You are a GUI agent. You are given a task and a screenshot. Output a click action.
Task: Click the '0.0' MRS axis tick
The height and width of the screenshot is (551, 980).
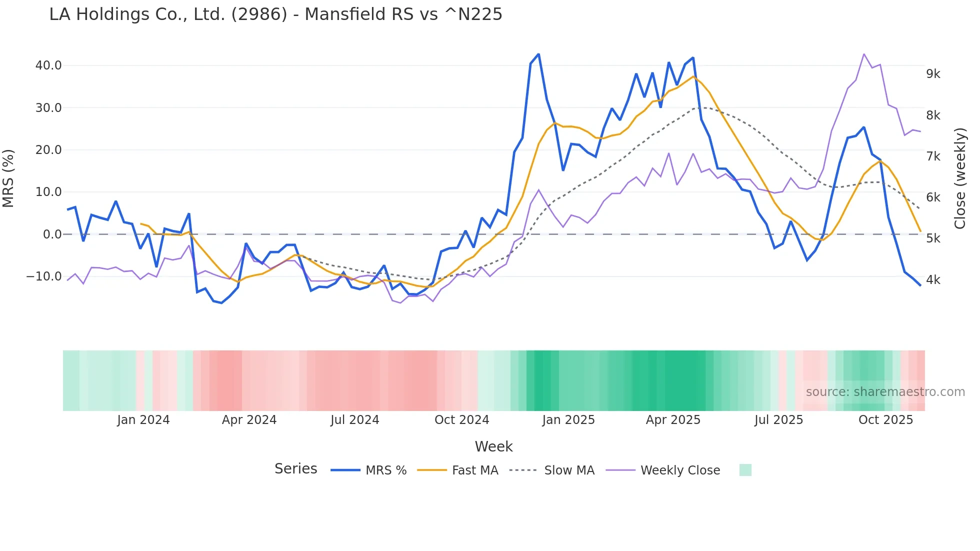tap(52, 234)
